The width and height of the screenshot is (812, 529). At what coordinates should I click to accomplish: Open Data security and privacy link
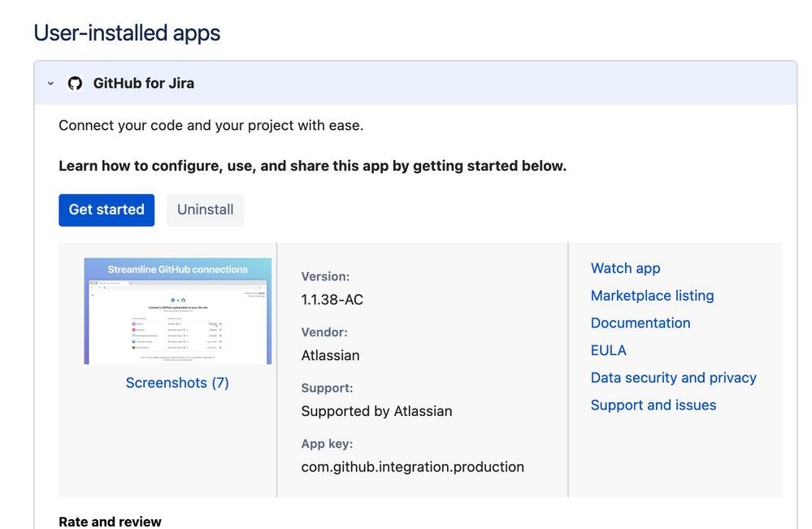(x=674, y=378)
